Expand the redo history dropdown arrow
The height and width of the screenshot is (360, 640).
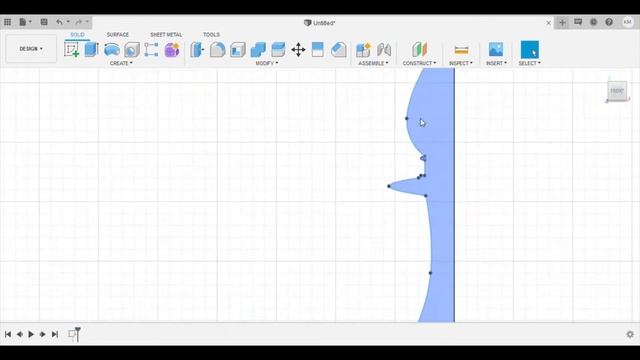pyautogui.click(x=87, y=22)
